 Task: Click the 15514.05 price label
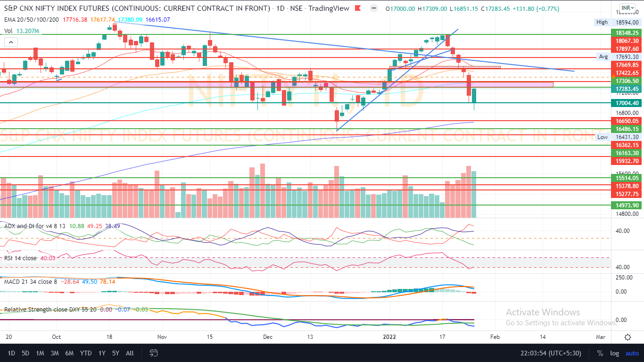tap(627, 178)
